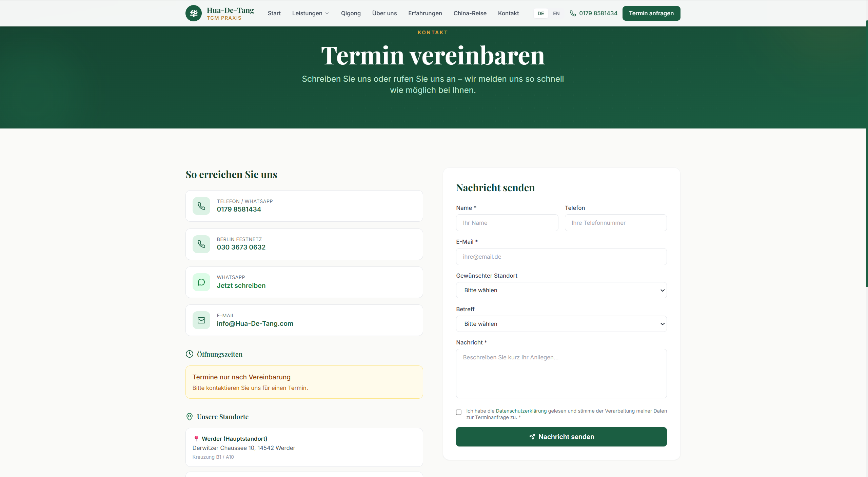Click the map pin icon beside Unsere Standorte

190,417
